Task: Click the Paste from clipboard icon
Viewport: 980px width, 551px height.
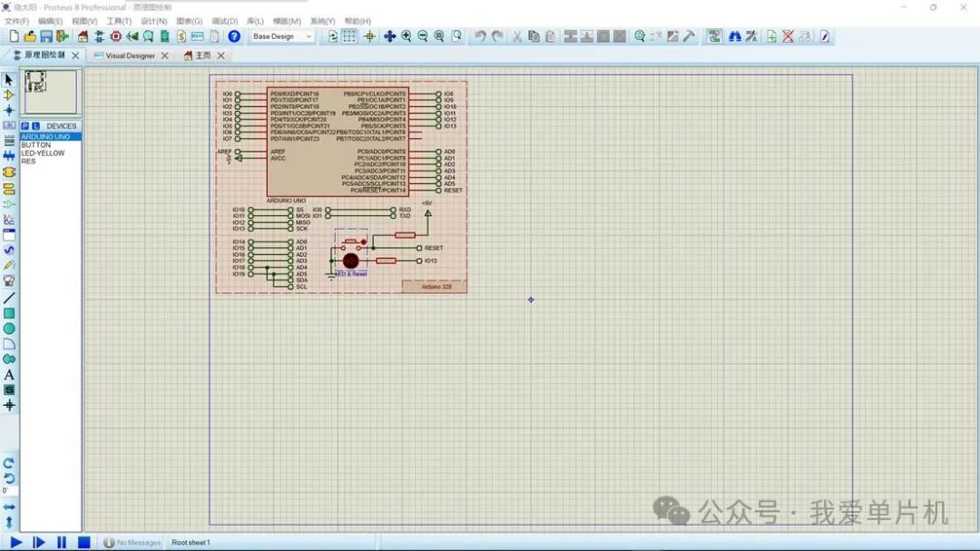Action: 550,36
